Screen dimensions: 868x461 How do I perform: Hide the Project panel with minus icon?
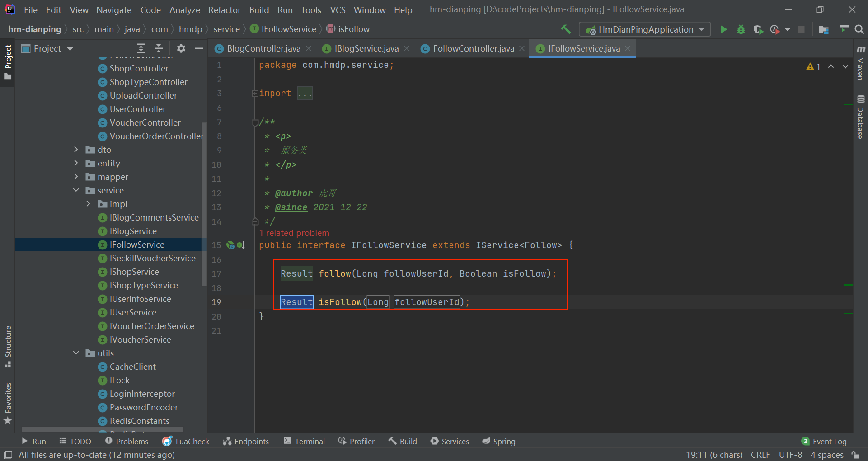198,48
